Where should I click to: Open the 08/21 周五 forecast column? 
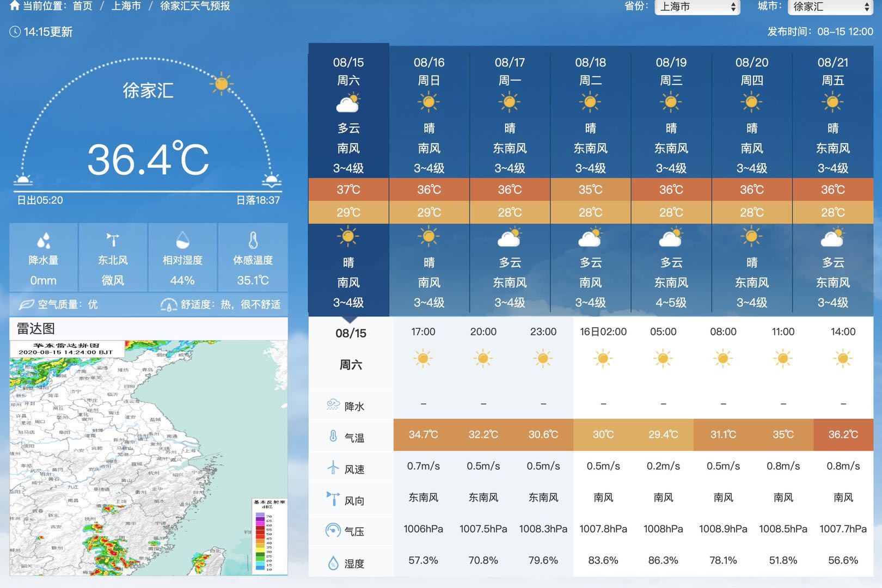pyautogui.click(x=832, y=71)
